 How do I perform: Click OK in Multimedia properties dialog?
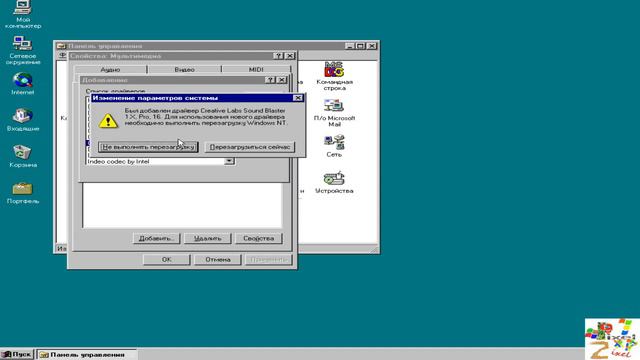click(167, 260)
